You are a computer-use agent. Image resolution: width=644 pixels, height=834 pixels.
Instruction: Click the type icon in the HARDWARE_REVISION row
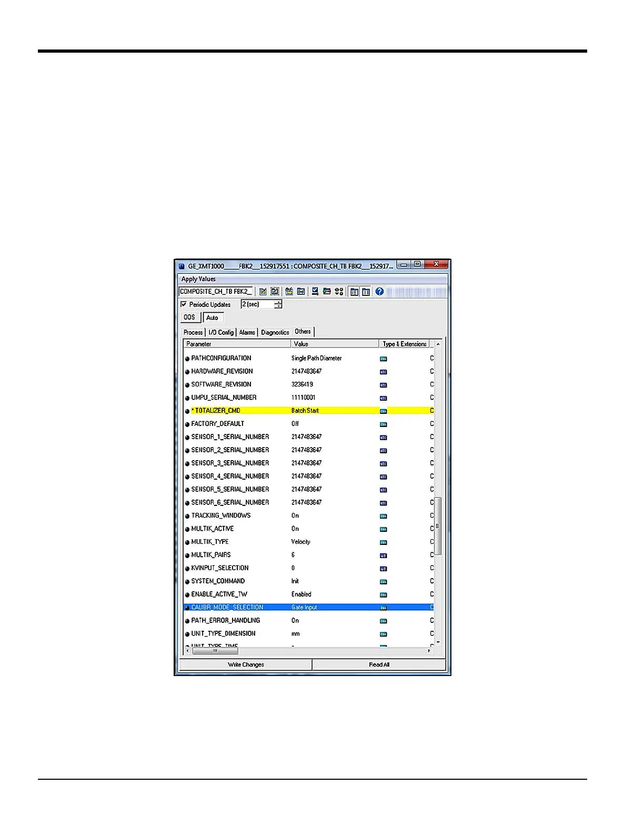coord(384,372)
